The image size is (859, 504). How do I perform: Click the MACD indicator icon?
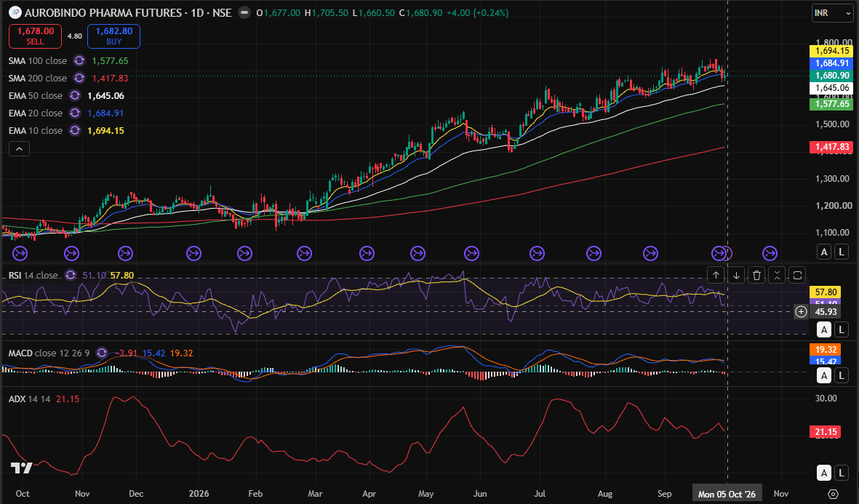click(x=102, y=353)
